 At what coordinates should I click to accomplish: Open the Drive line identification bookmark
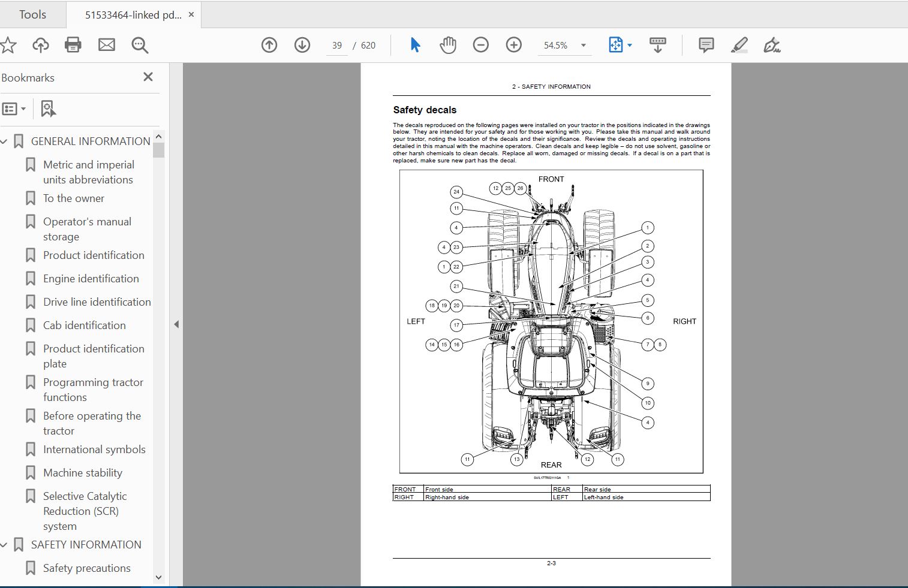pos(97,302)
